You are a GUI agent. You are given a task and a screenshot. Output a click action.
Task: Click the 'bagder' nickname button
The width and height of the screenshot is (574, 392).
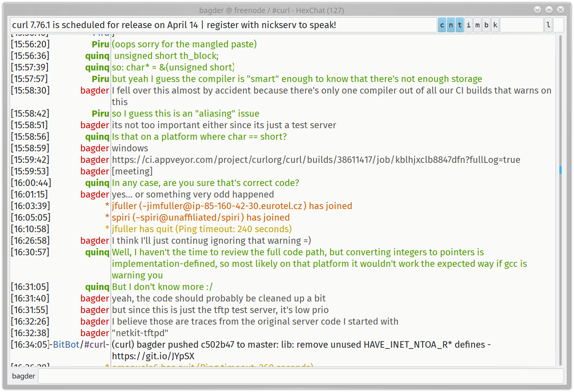(24, 376)
